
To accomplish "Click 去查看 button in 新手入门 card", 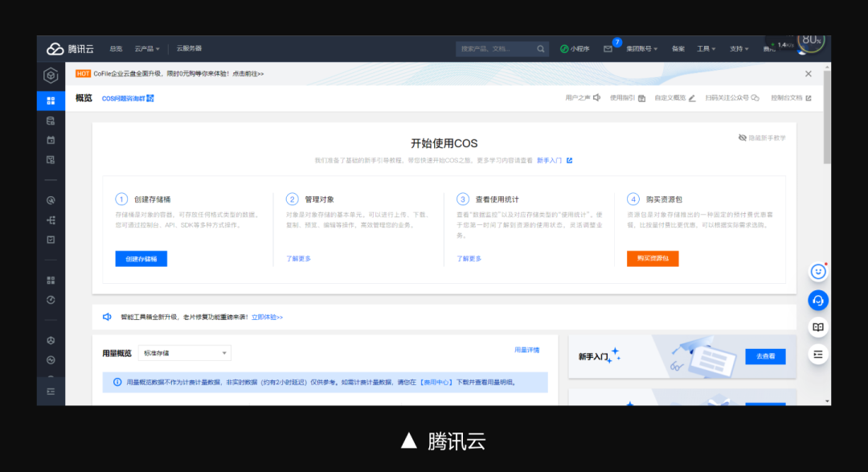I will coord(766,356).
